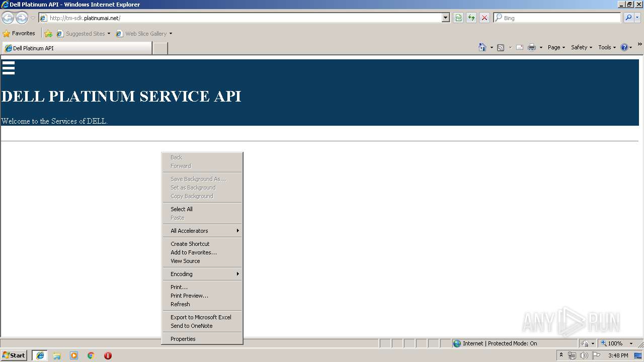
Task: Choose Print... in context menu
Action: click(x=202, y=287)
